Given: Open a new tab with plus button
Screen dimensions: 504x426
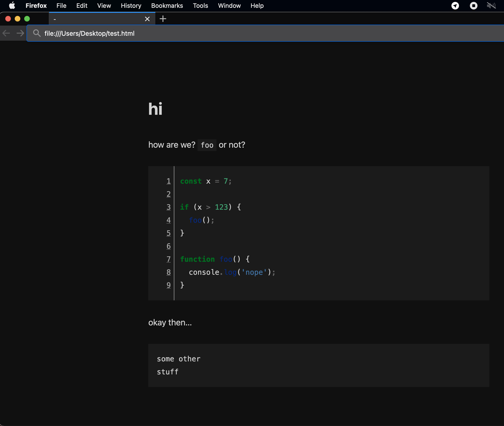Looking at the screenshot, I should pos(163,19).
